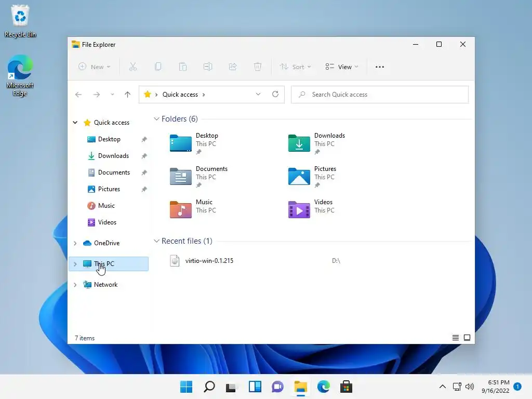Switch to large thumbnails view icon in status bar
The width and height of the screenshot is (532, 399).
(x=467, y=338)
